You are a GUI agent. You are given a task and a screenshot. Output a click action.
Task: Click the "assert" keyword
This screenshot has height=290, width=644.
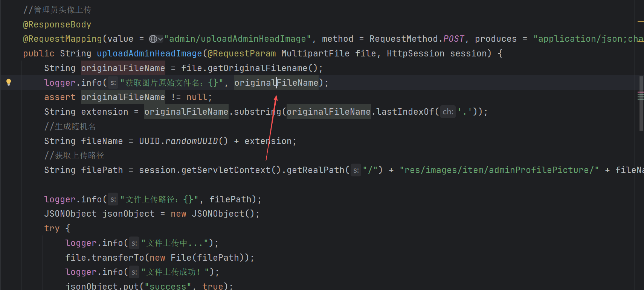coord(60,97)
